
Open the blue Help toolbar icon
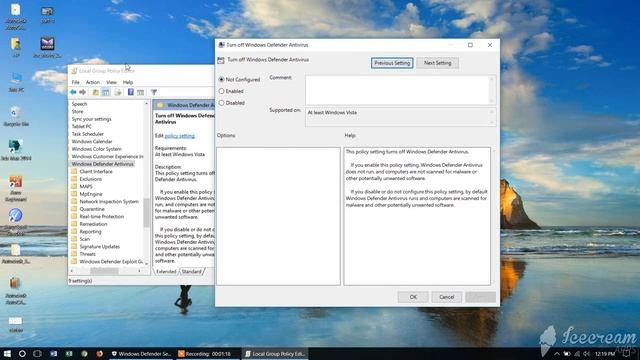tap(131, 92)
